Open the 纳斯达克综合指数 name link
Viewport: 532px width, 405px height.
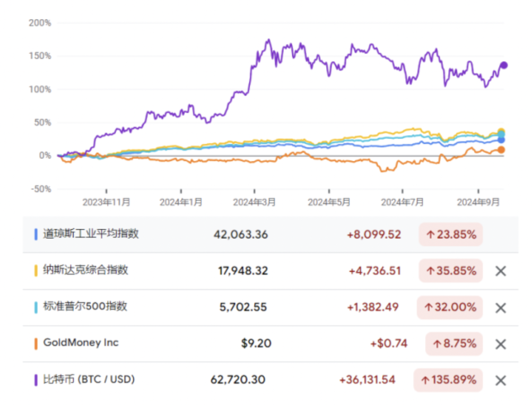click(85, 270)
